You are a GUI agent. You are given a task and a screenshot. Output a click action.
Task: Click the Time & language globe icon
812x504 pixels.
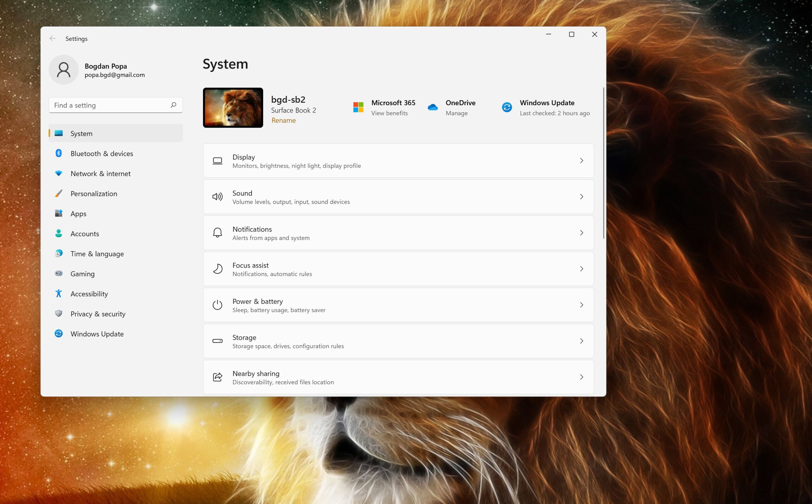(59, 253)
